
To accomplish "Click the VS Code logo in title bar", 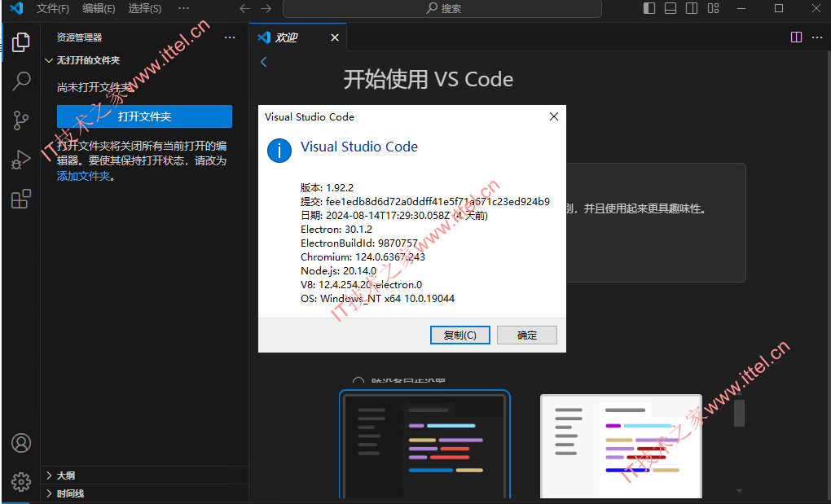I will [16, 8].
